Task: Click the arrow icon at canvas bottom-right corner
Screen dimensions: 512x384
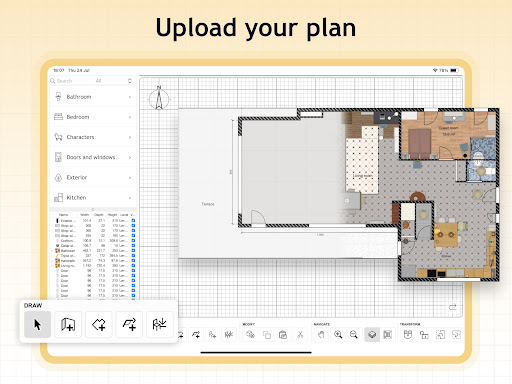Action: (452, 307)
